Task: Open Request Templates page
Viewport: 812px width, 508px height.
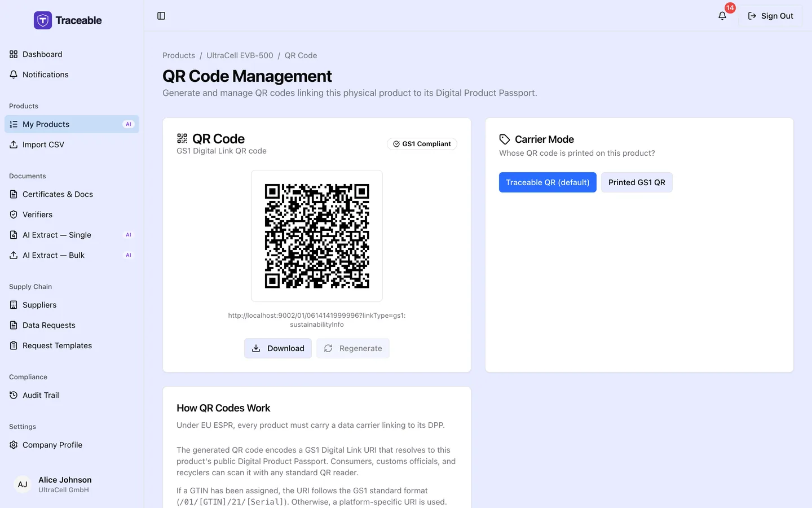Action: coord(72,345)
